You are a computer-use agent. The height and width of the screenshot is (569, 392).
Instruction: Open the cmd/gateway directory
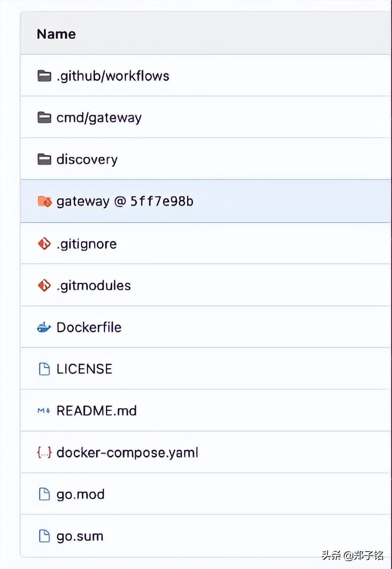coord(99,118)
